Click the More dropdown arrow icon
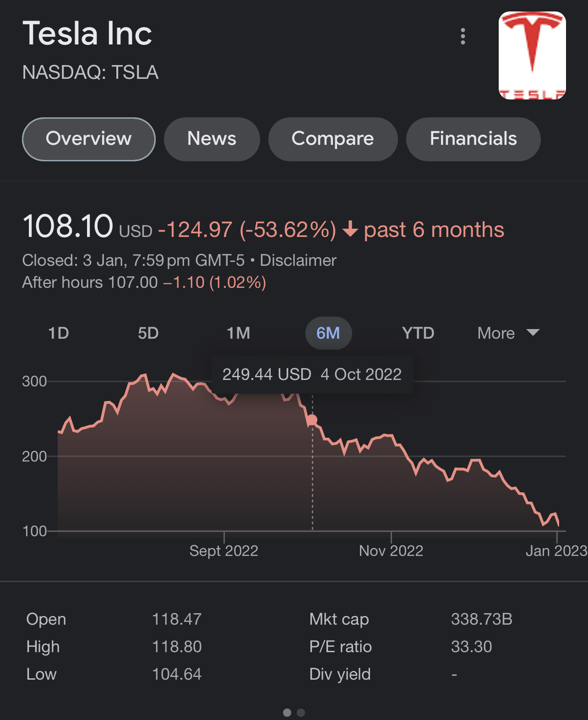This screenshot has height=720, width=588. click(533, 332)
